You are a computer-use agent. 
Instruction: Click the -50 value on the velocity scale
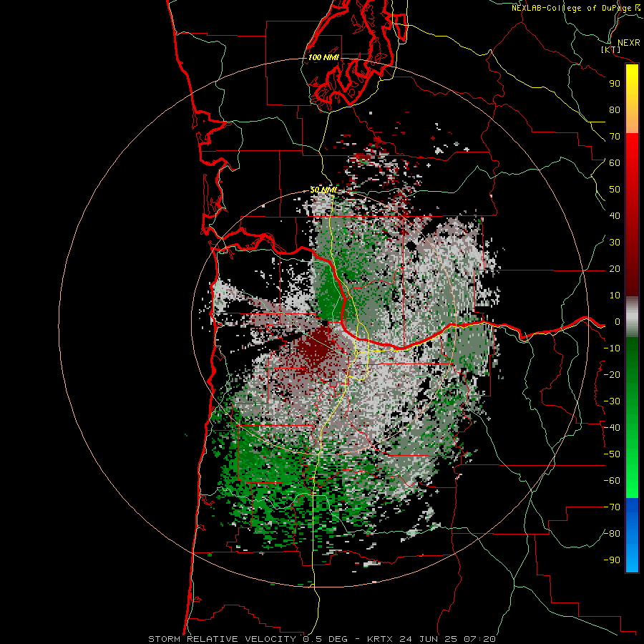[x=612, y=454]
